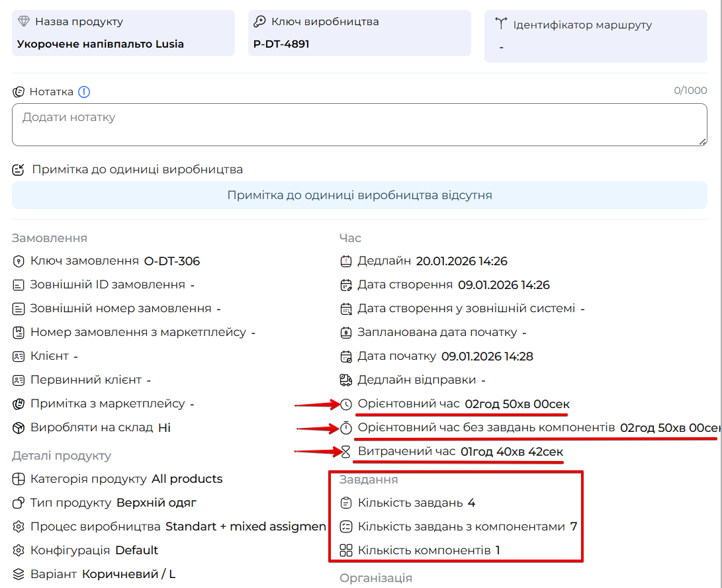The width and height of the screenshot is (722, 588).
Task: Click the diamond icon beside Назва продукту
Action: (24, 22)
